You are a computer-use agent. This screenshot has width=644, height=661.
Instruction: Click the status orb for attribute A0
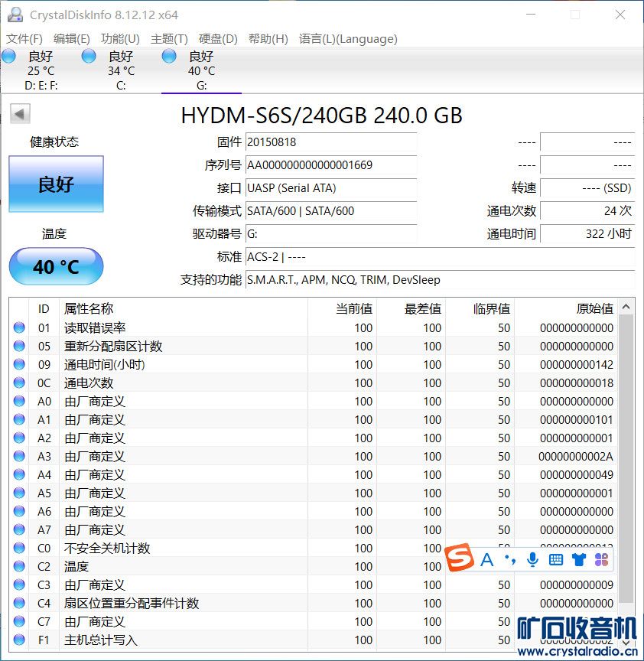(x=19, y=401)
